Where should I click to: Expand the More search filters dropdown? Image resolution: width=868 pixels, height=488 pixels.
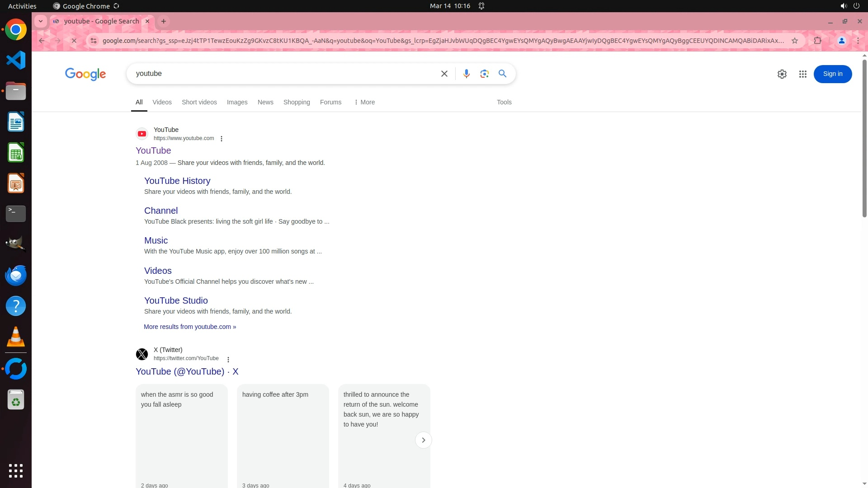[x=364, y=102]
